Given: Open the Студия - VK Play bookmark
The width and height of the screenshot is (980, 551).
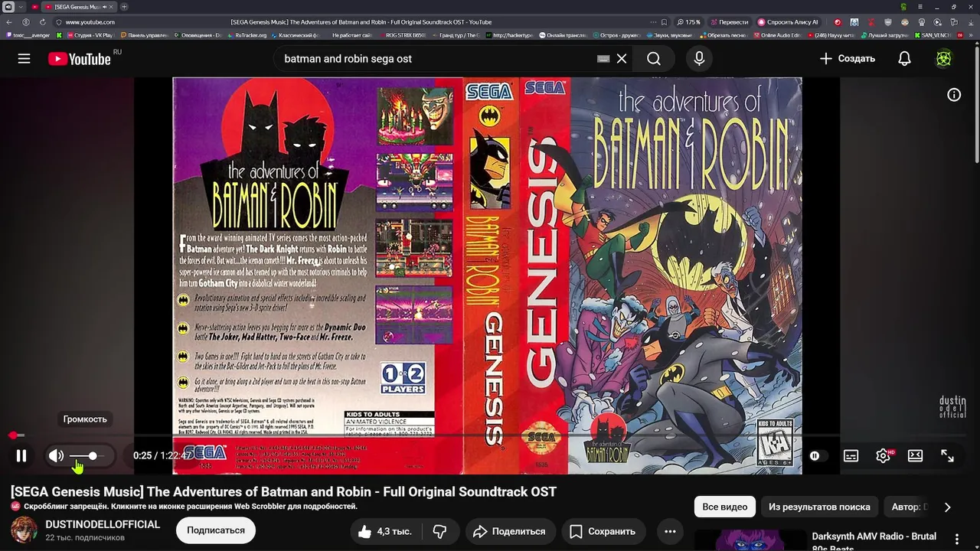Looking at the screenshot, I should [x=90, y=35].
